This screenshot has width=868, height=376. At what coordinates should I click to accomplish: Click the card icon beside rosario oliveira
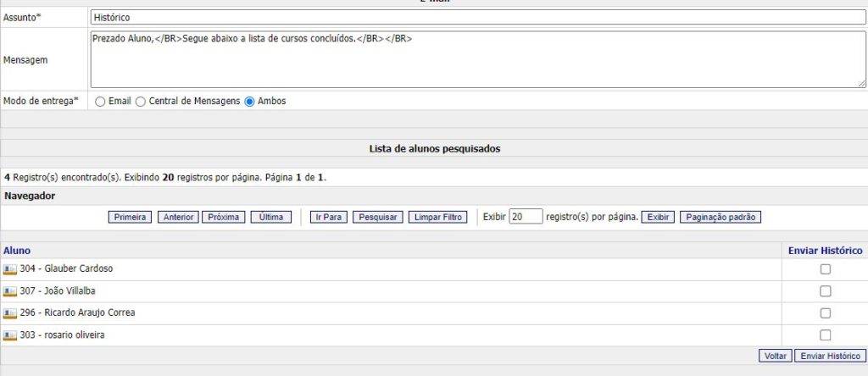pos(10,335)
